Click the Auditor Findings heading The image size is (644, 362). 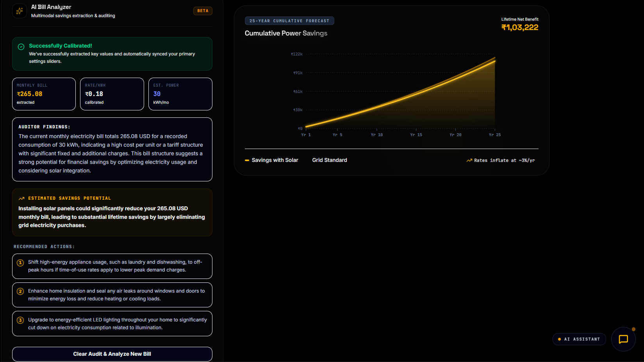tap(45, 127)
